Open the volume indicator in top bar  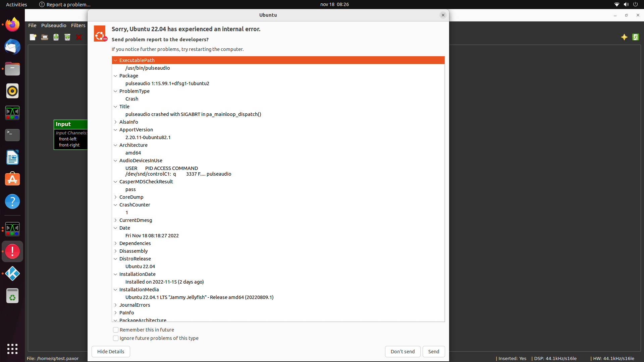point(626,4)
